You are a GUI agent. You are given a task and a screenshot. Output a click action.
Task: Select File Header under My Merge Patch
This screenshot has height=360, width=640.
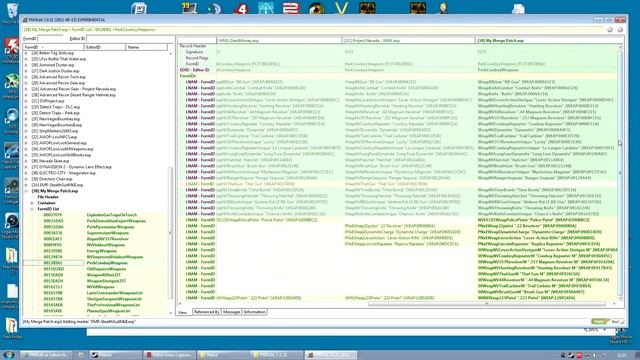(48, 197)
